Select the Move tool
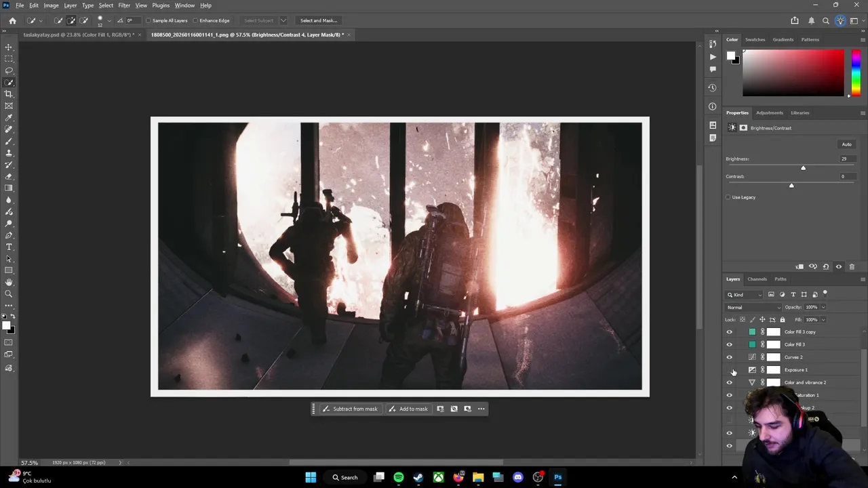868x488 pixels. click(9, 47)
